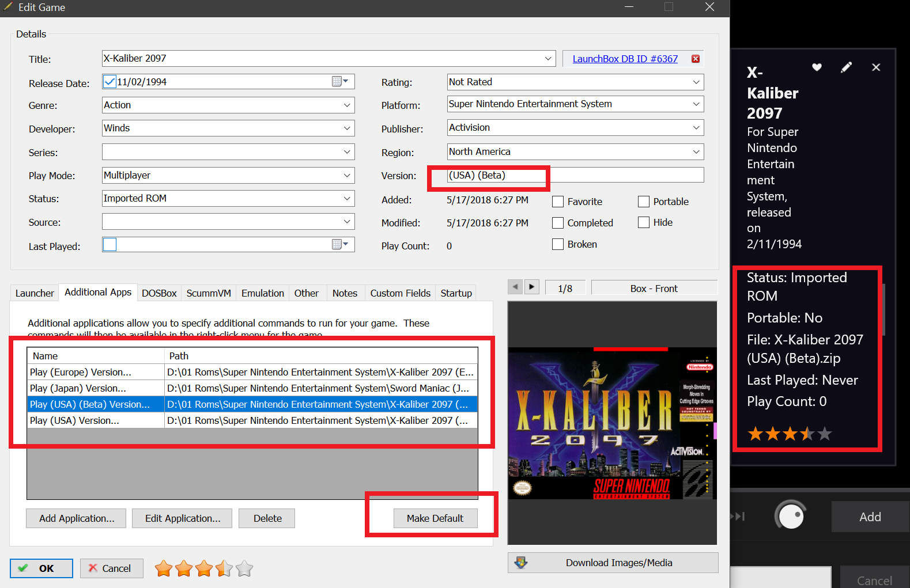The height and width of the screenshot is (588, 910).
Task: Click the Add button in background window
Action: (x=870, y=517)
